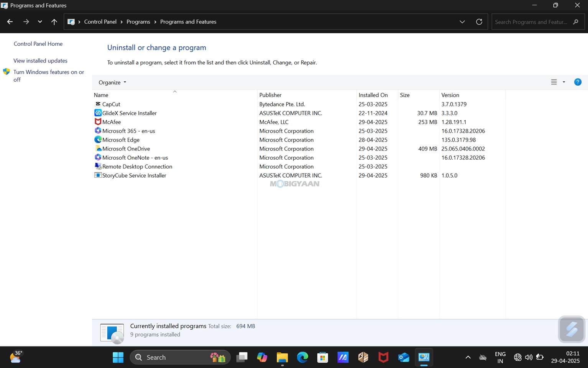Screen dimensions: 588x368
Task: Select the Microsoft OneDrive entry name
Action: tap(126, 149)
